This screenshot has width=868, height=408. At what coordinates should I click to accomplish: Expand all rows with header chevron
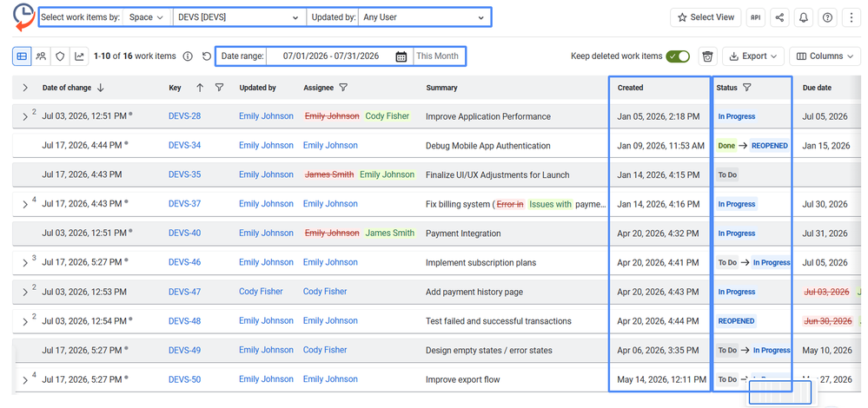[x=25, y=88]
